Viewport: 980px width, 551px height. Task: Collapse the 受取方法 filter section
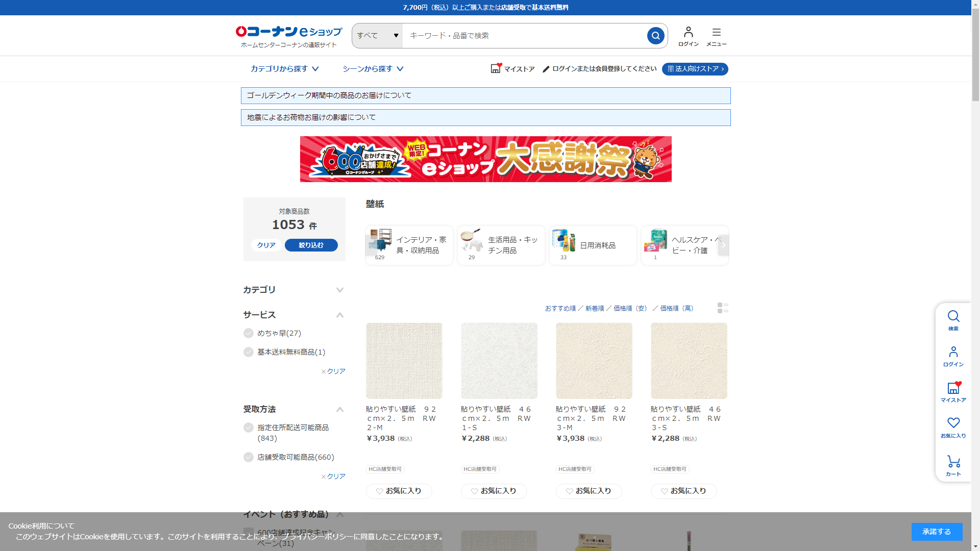[340, 409]
